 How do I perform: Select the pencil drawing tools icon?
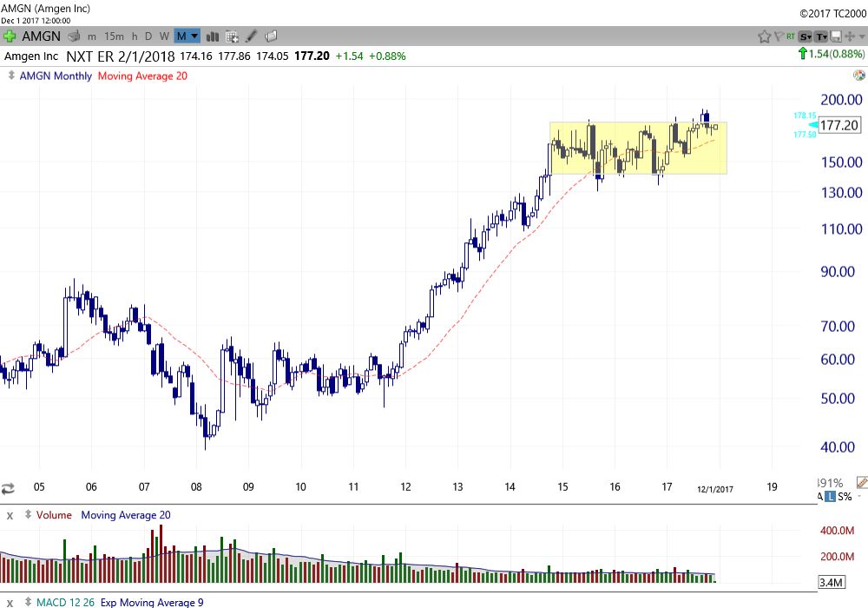coord(252,36)
